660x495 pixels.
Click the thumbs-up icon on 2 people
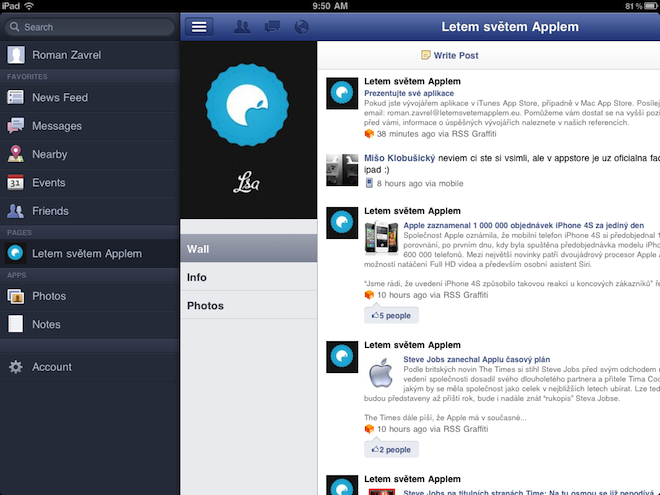click(x=375, y=450)
